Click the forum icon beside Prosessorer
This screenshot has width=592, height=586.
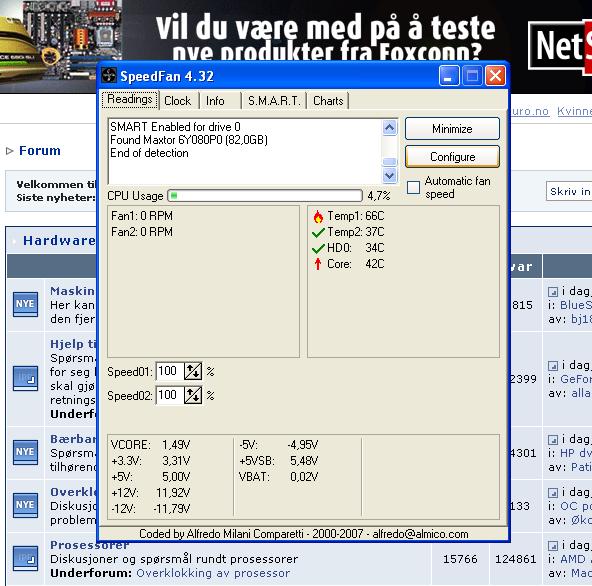click(25, 558)
